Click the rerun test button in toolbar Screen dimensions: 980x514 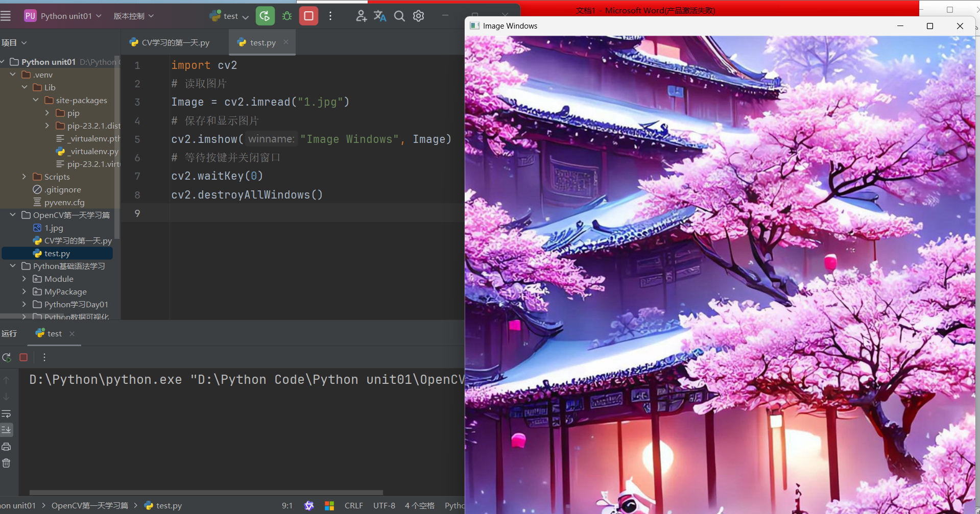click(265, 16)
